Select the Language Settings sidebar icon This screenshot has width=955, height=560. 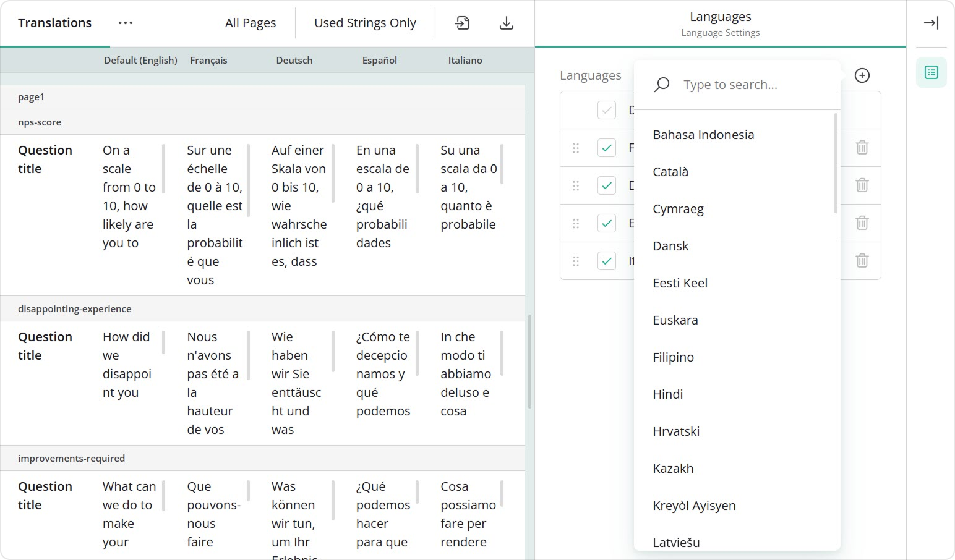[x=930, y=72]
